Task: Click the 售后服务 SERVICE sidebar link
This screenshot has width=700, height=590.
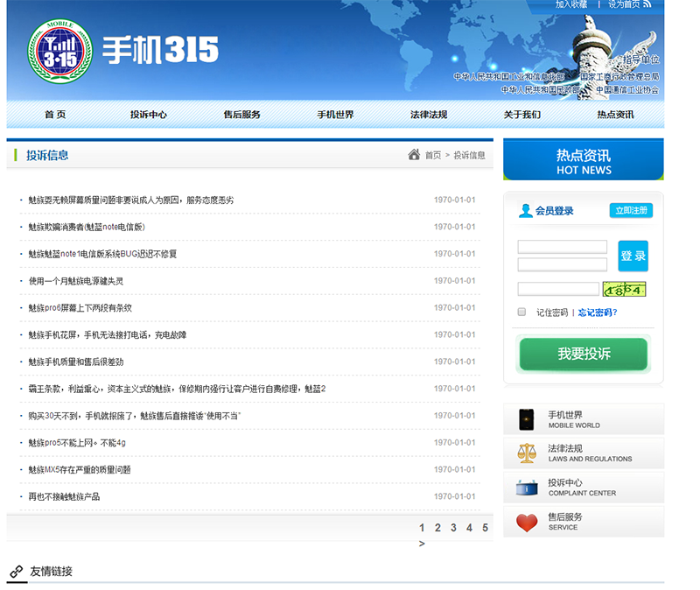Action: click(x=584, y=522)
